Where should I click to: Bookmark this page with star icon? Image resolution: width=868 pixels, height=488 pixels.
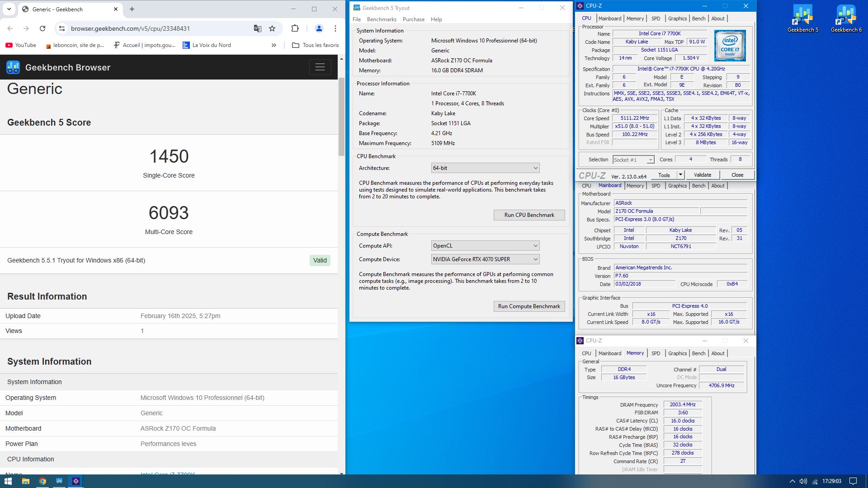pos(272,28)
